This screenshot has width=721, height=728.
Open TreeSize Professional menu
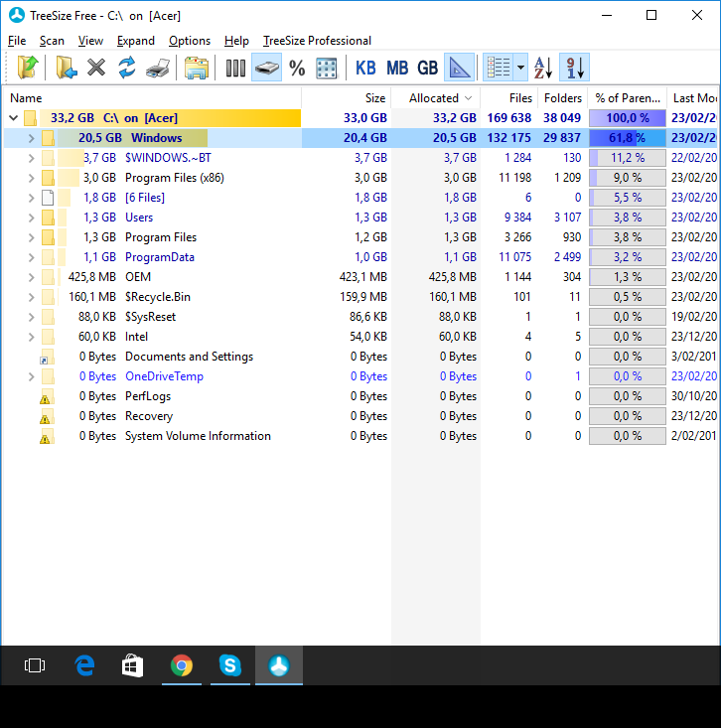(x=317, y=41)
